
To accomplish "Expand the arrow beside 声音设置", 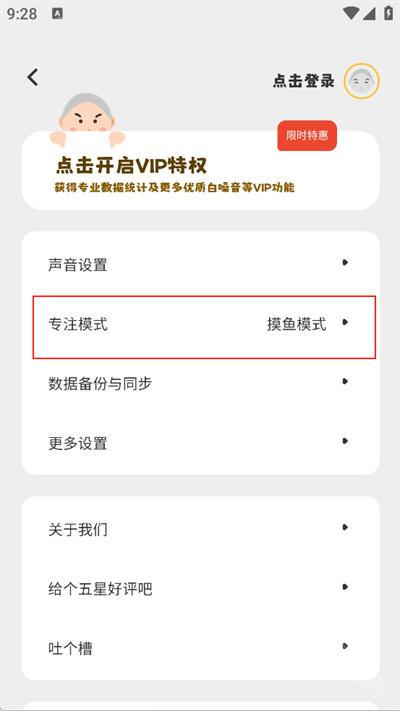I will click(346, 262).
